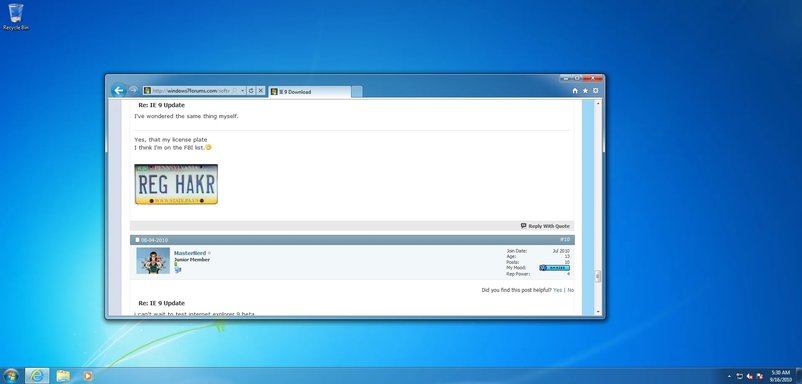
Task: Click the 'Junior Member' rank text
Action: [x=192, y=260]
